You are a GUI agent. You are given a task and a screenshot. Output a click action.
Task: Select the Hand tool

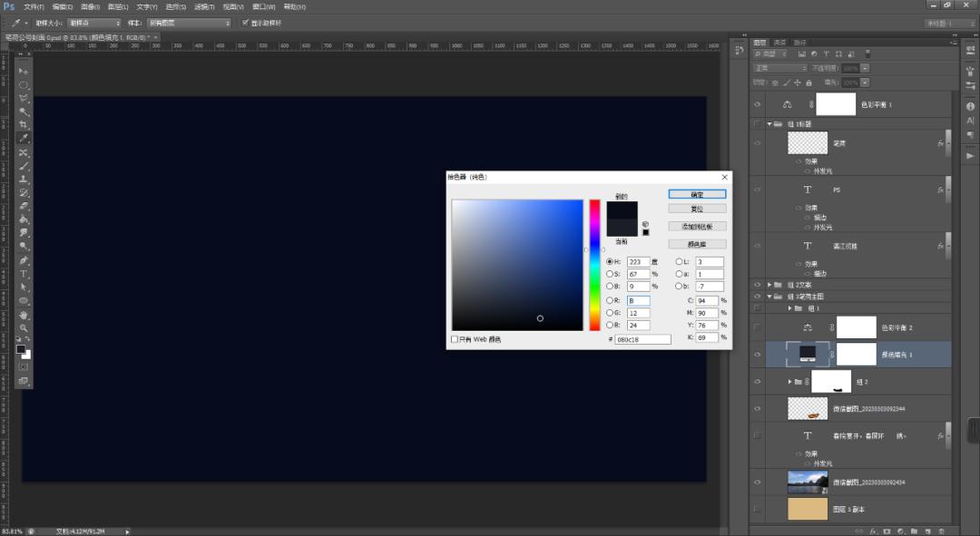(24, 315)
